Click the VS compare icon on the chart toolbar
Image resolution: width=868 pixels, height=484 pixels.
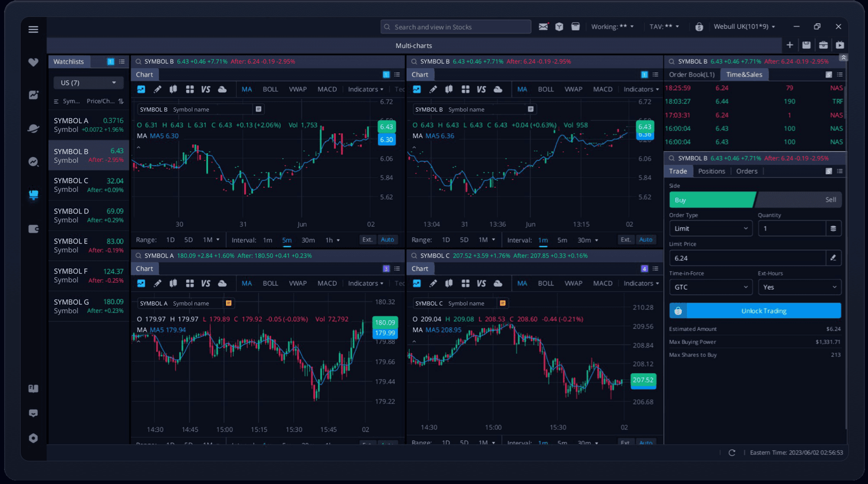click(x=206, y=89)
